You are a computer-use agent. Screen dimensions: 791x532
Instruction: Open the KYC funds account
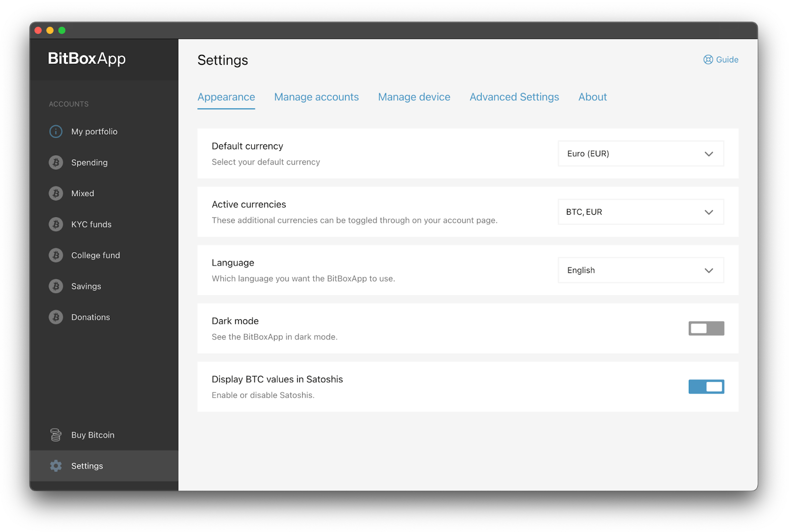(104, 224)
